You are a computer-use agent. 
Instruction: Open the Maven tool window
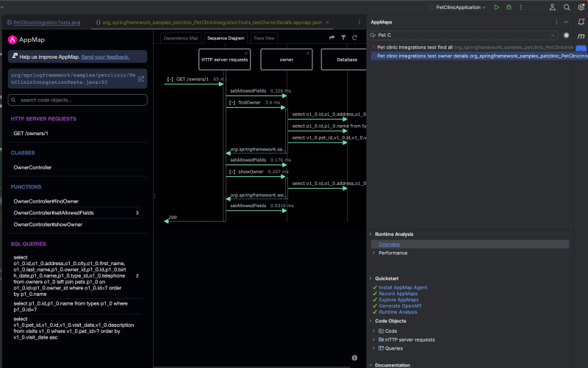coord(581,36)
